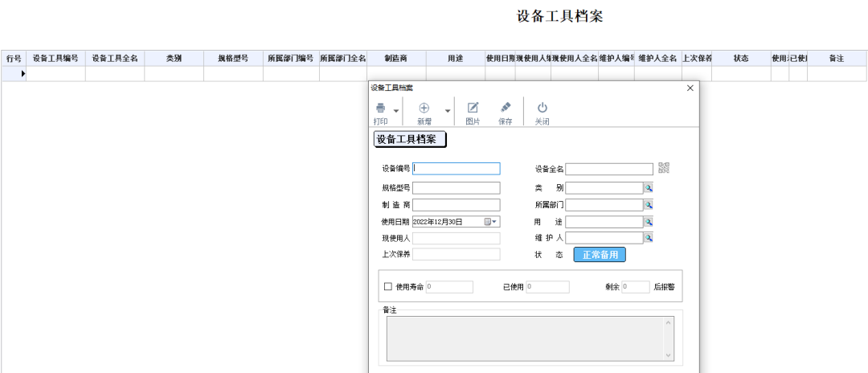
Task: Click the background 制造商 table column header
Action: point(396,58)
